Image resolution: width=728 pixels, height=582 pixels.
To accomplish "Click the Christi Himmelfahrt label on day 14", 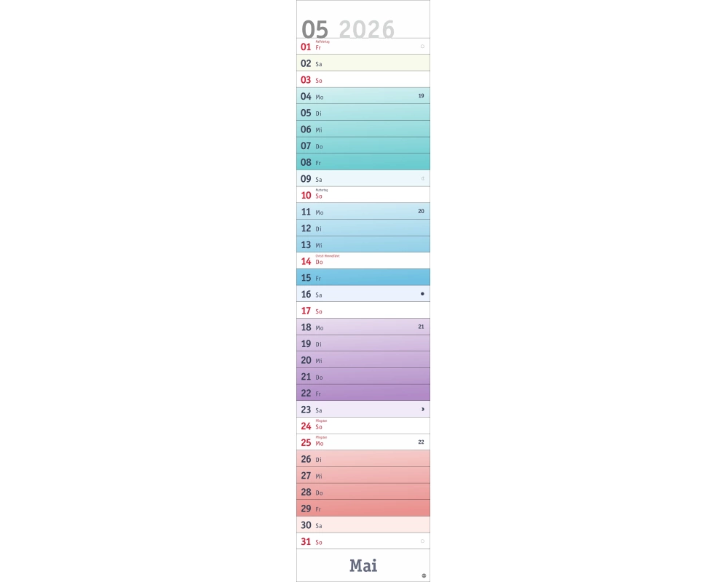I will click(327, 256).
